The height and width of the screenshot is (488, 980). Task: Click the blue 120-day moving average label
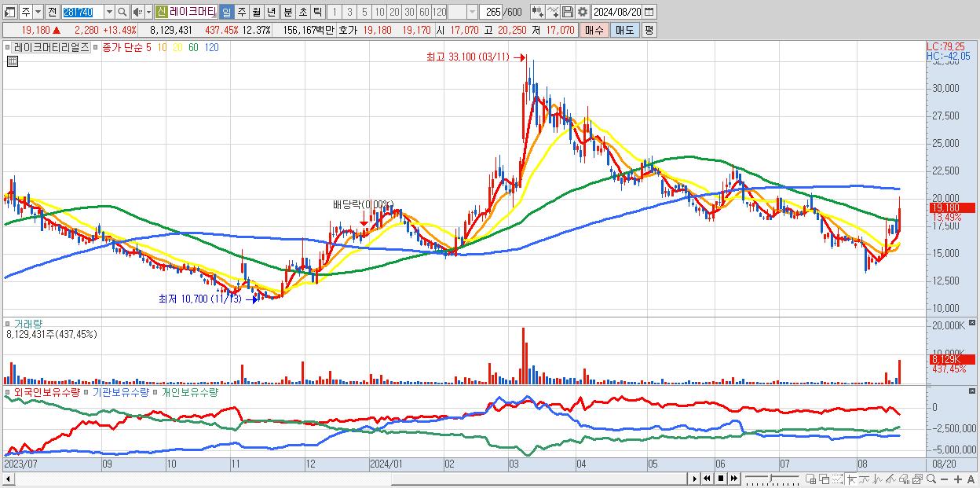tap(211, 47)
